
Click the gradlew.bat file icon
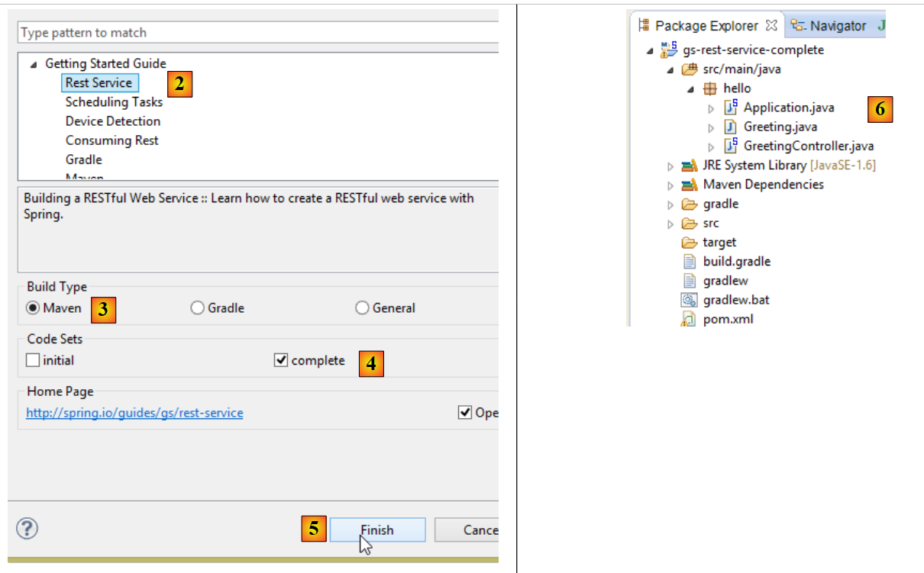[690, 300]
